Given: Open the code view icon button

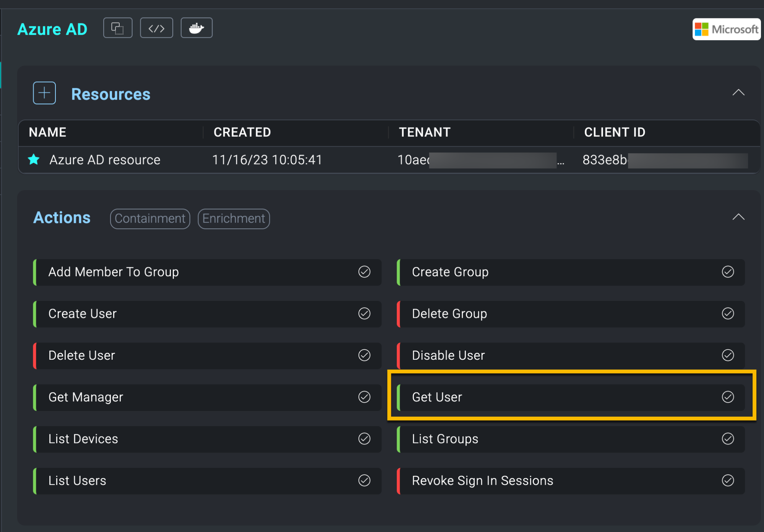Looking at the screenshot, I should (156, 28).
